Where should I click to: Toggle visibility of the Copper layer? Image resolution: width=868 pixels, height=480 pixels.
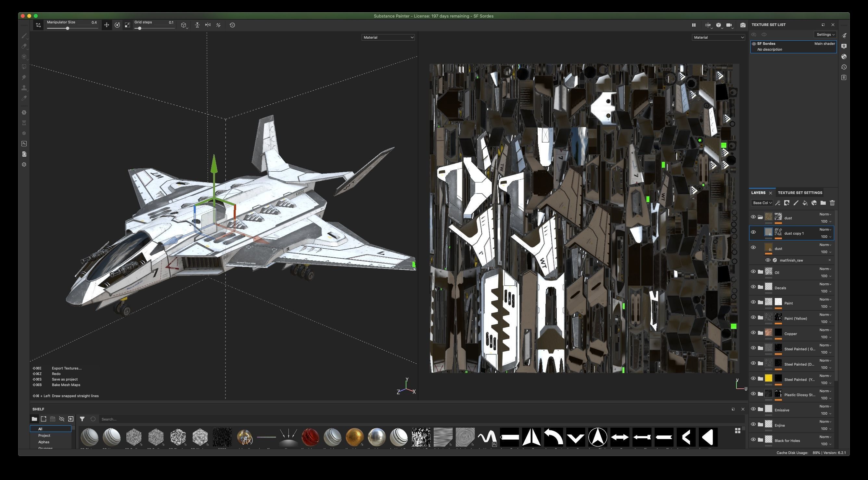click(753, 333)
